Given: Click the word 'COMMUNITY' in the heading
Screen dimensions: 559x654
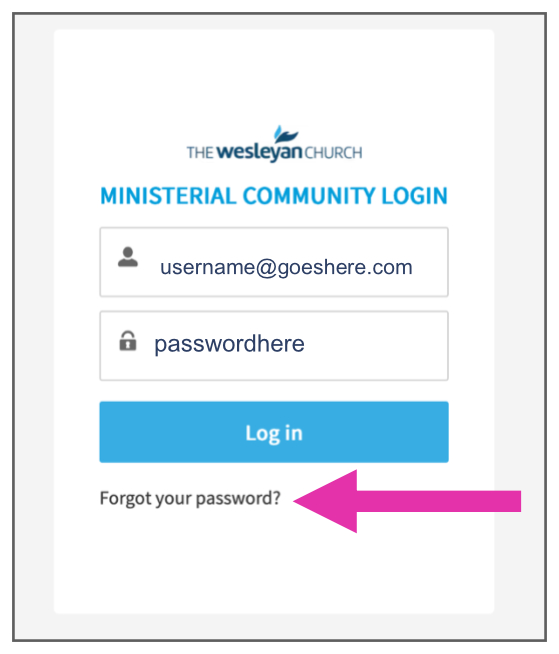Looking at the screenshot, I should pyautogui.click(x=309, y=196).
